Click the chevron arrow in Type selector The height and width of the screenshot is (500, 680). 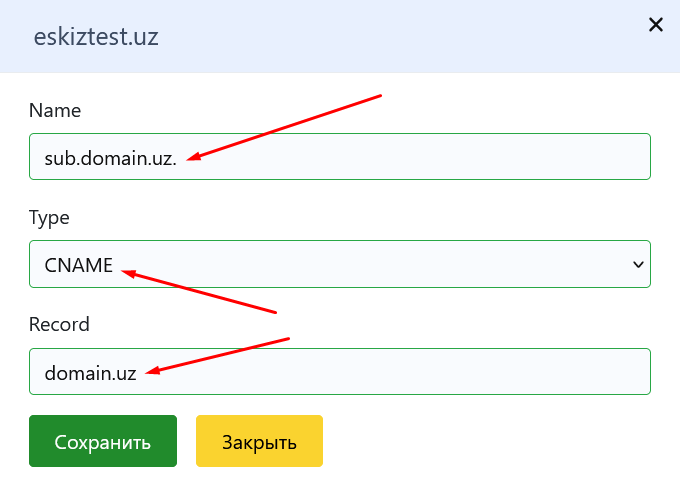click(x=638, y=264)
